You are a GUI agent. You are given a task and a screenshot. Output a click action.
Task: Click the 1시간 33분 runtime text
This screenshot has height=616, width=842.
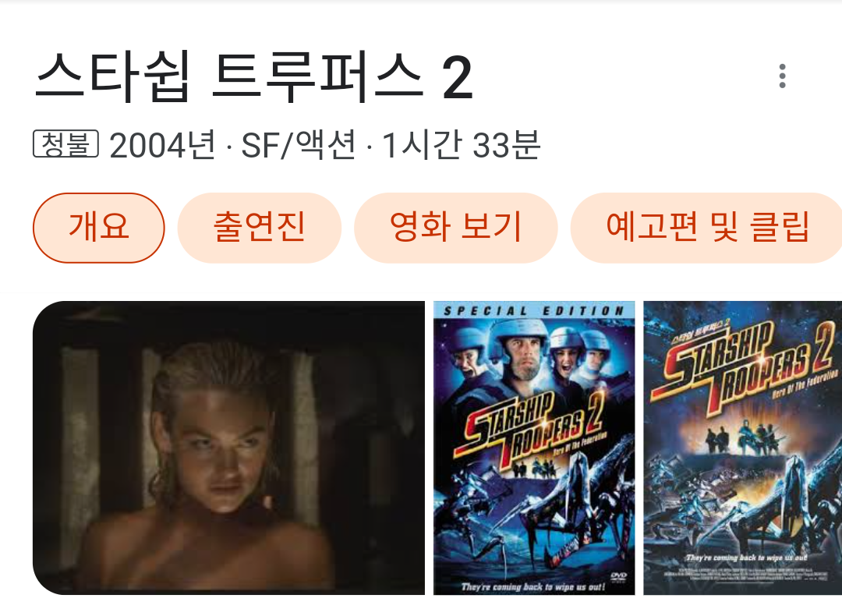click(461, 144)
